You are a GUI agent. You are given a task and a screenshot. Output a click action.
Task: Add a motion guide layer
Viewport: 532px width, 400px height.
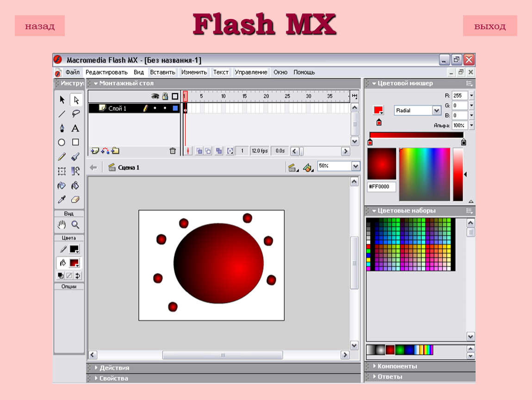pyautogui.click(x=105, y=151)
